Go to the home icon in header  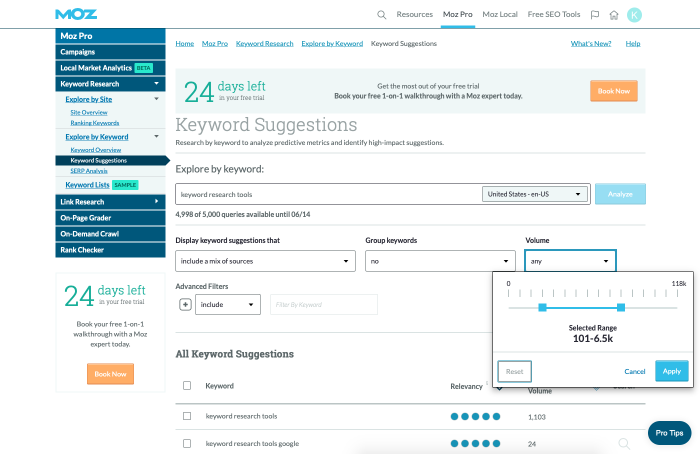click(614, 15)
